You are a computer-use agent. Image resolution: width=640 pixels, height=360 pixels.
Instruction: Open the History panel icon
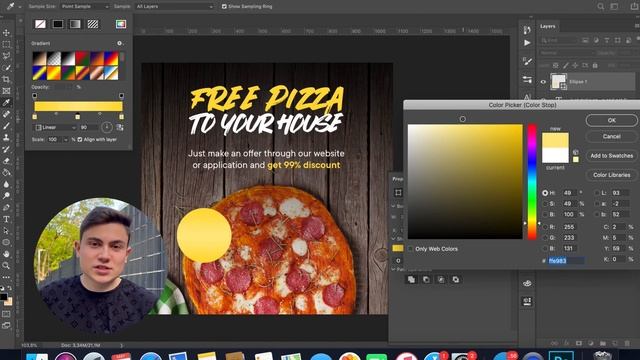[x=527, y=30]
